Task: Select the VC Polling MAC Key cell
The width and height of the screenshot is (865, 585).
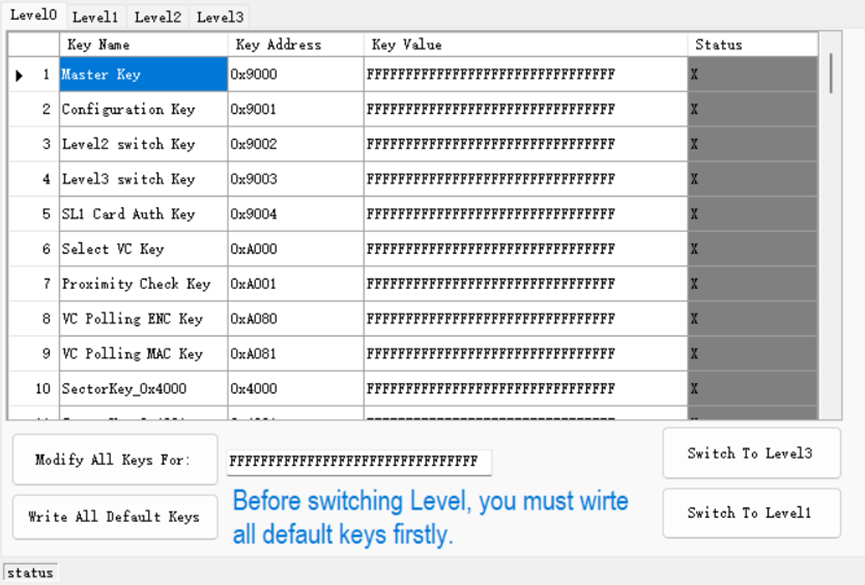Action: 143,353
